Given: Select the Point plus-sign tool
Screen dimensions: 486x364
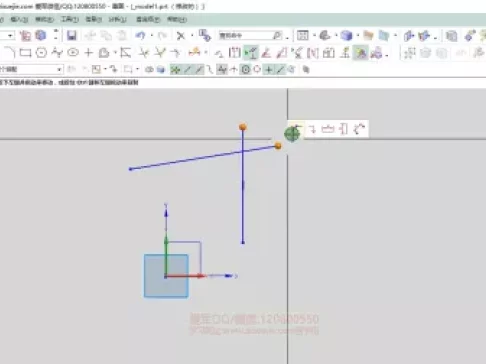Looking at the screenshot, I should [88, 53].
